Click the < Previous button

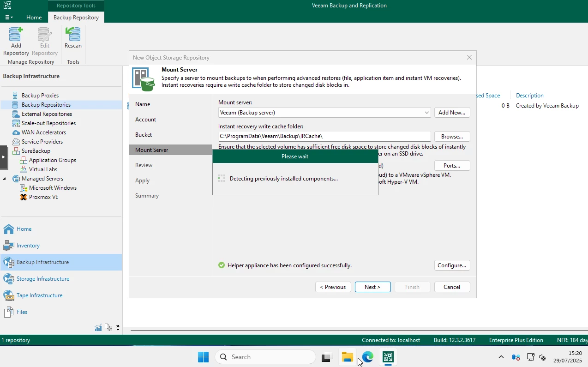(x=333, y=287)
